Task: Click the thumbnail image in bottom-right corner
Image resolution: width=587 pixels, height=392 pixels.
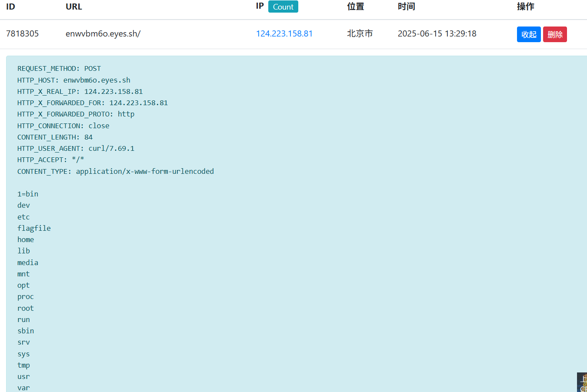Action: (x=582, y=382)
